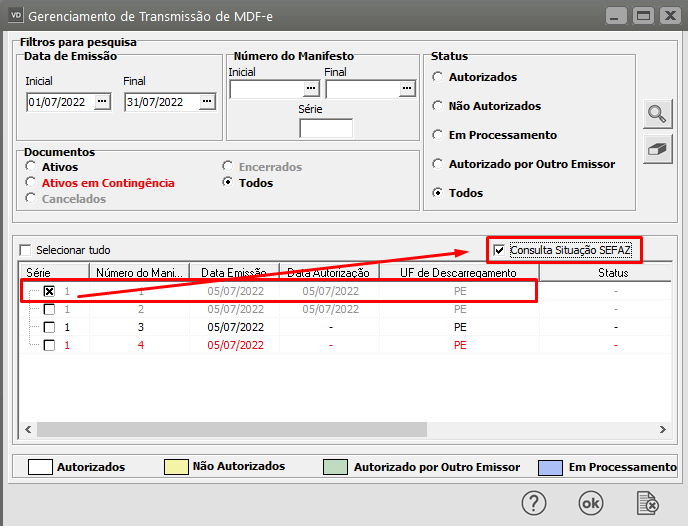The width and height of the screenshot is (688, 526).
Task: Confirm with the OK round icon
Action: [x=591, y=502]
